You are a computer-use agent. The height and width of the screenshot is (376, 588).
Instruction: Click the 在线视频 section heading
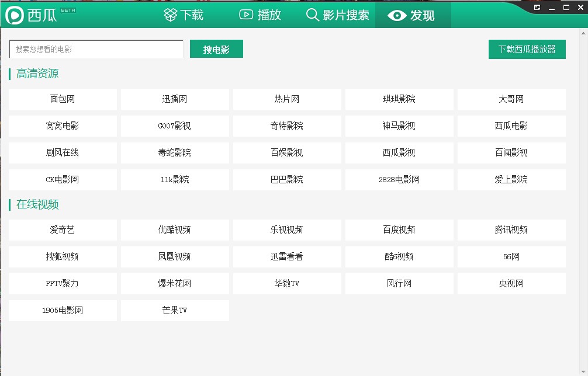tap(37, 204)
